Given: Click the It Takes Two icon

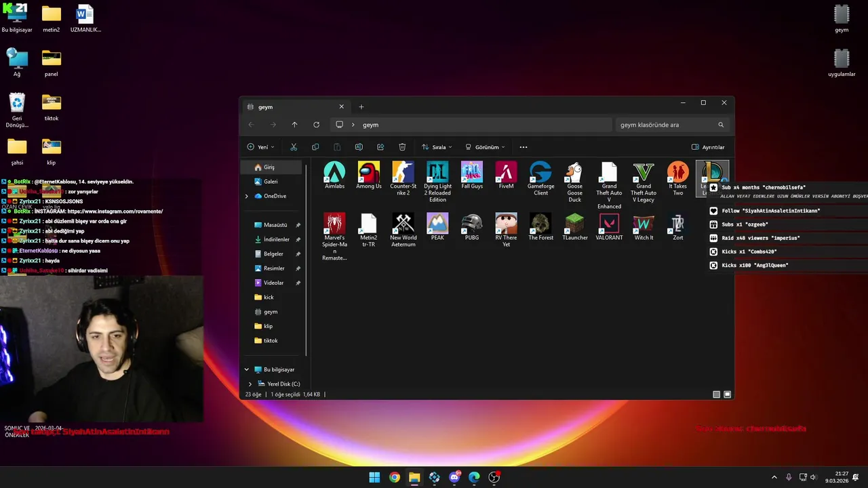Looking at the screenshot, I should [677, 179].
